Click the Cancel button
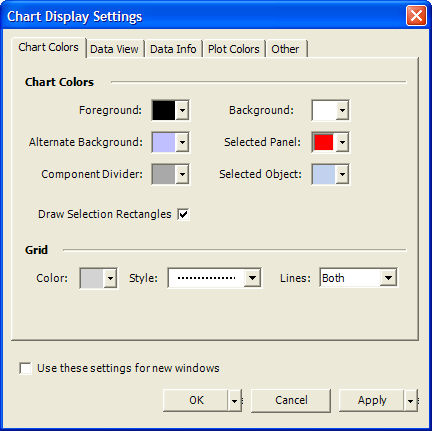 (291, 400)
